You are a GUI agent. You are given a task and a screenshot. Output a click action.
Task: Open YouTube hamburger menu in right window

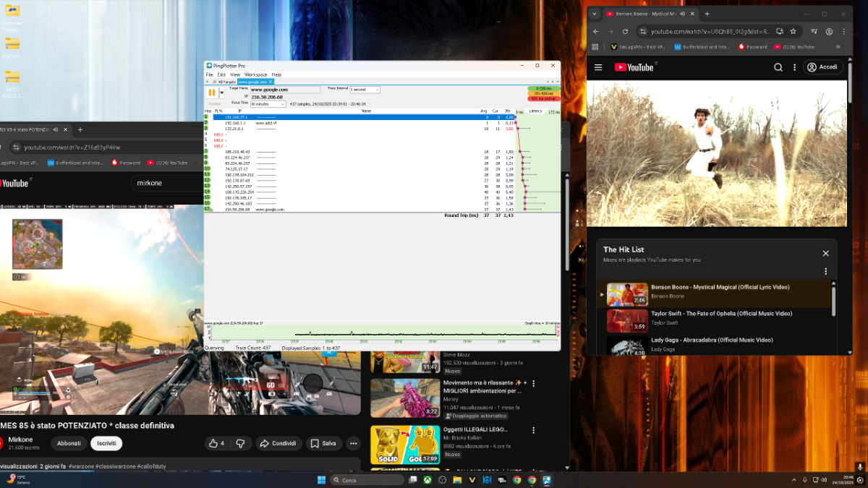point(598,67)
